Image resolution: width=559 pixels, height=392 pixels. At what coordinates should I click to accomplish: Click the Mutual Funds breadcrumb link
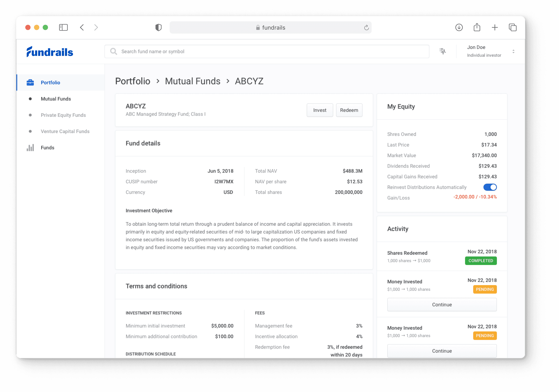(x=192, y=81)
